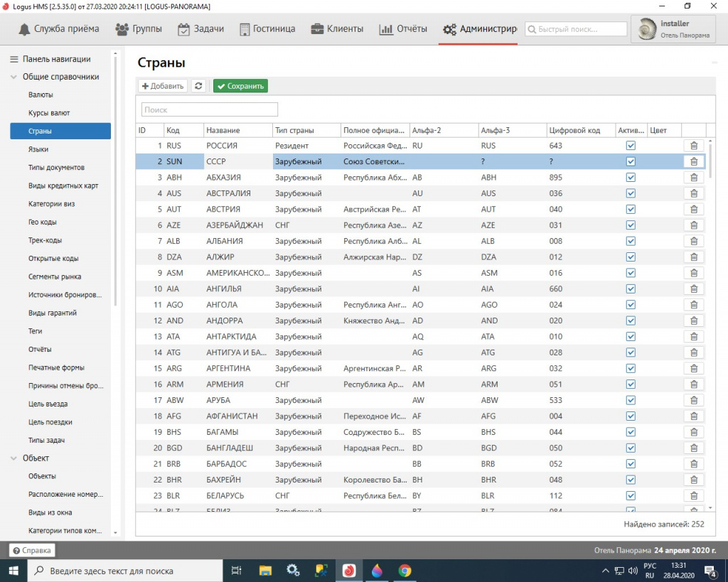Show hidden tray icons arrow
728x582 pixels.
tap(605, 571)
